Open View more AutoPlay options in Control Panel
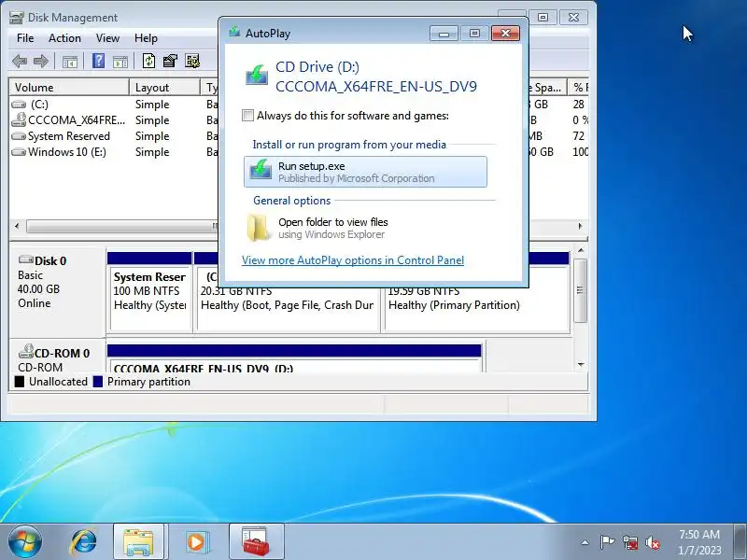The image size is (747, 560). [353, 260]
